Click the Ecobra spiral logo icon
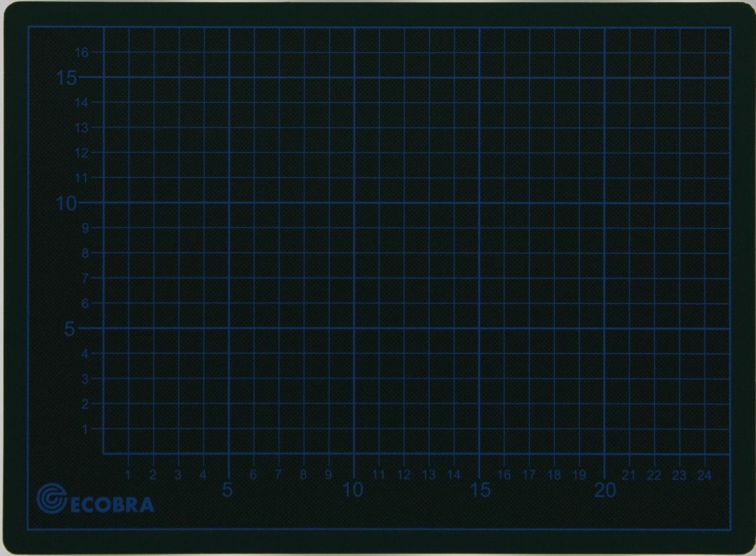Viewport: 756px width, 556px height. pyautogui.click(x=52, y=499)
